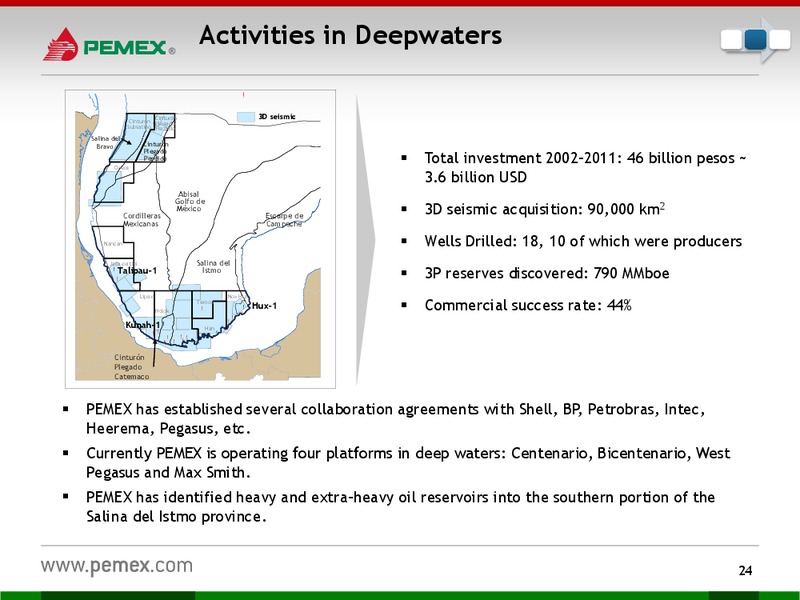
Task: Click the 'Total investment 2002-2011' bullet
Action: coord(585,167)
